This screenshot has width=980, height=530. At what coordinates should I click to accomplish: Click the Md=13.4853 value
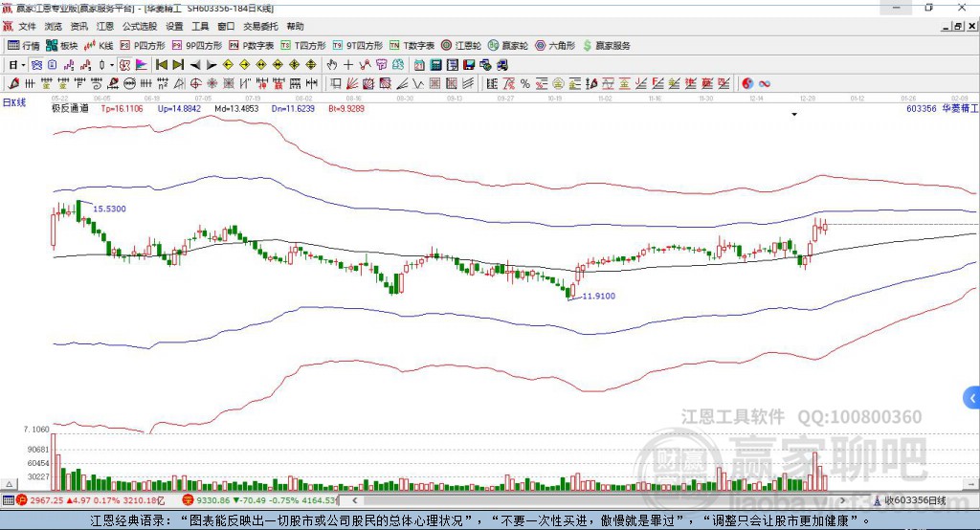236,108
